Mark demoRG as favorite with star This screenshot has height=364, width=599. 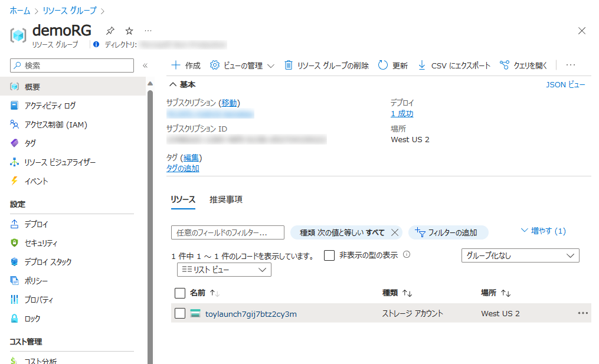[x=129, y=31]
